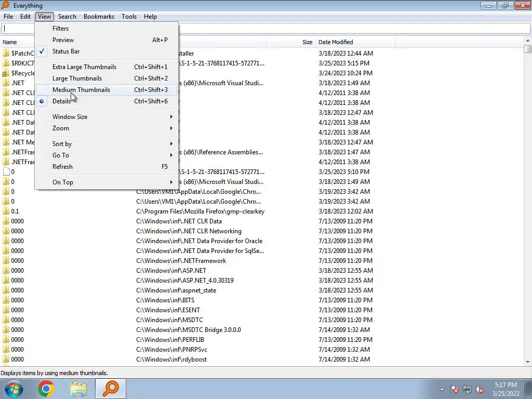Click in the search input field
The image size is (532, 399).
[354, 29]
